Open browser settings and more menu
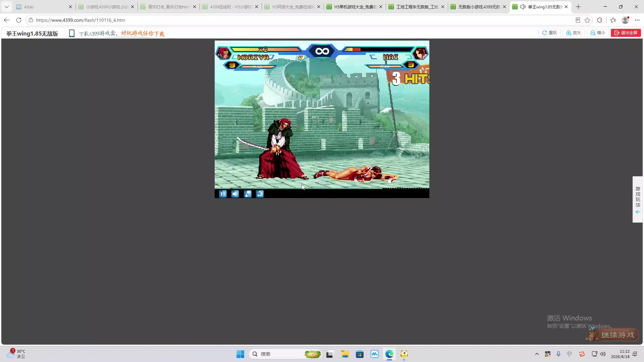The height and width of the screenshot is (362, 644). [x=637, y=20]
